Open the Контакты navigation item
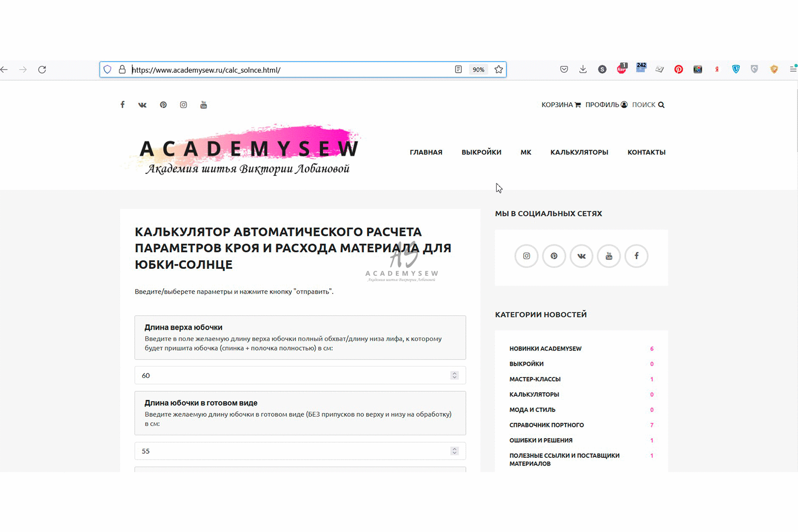798x532 pixels. (x=646, y=152)
